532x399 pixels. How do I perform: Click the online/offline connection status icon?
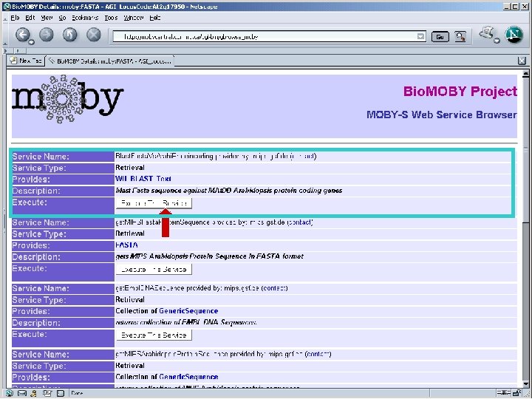click(x=504, y=393)
